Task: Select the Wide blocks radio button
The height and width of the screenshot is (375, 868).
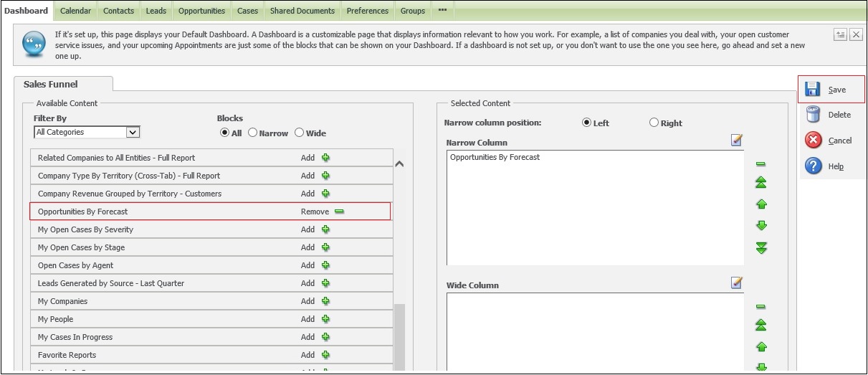Action: click(300, 133)
